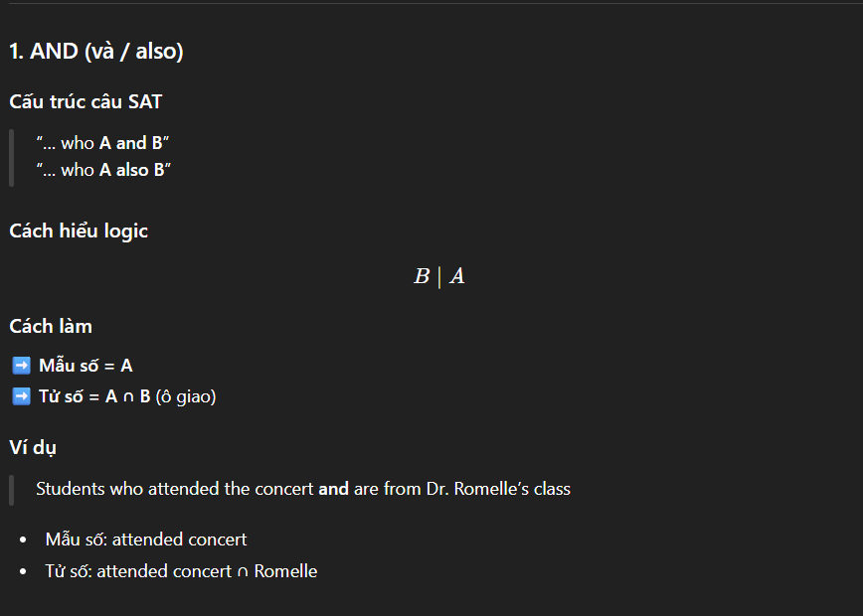Image resolution: width=863 pixels, height=616 pixels.
Task: Click the vertical quote bar beside the "Students who attended" example
Action: pos(12,489)
